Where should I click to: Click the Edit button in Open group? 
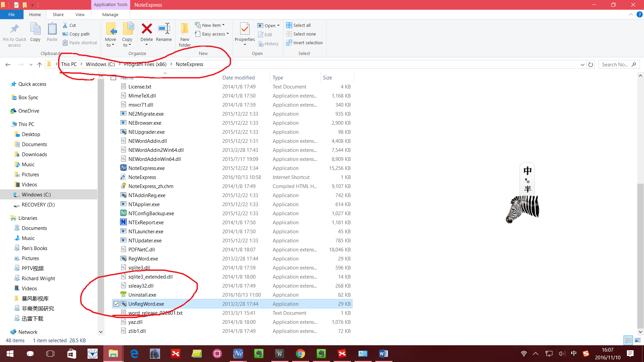[x=265, y=35]
